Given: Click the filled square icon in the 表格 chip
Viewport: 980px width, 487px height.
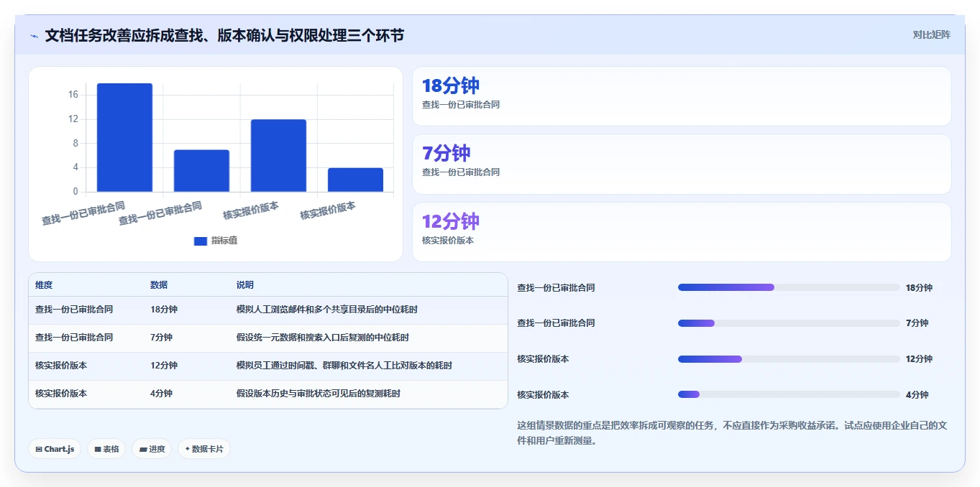Looking at the screenshot, I should (x=98, y=449).
